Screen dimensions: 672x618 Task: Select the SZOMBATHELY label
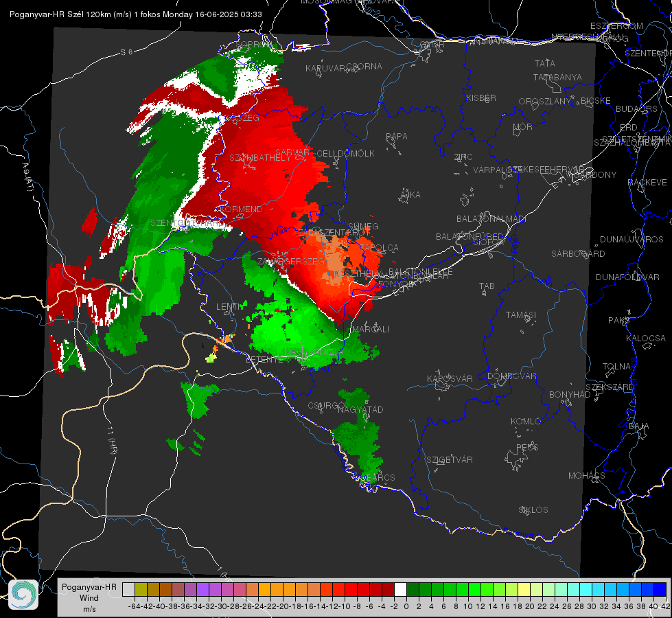click(260, 158)
